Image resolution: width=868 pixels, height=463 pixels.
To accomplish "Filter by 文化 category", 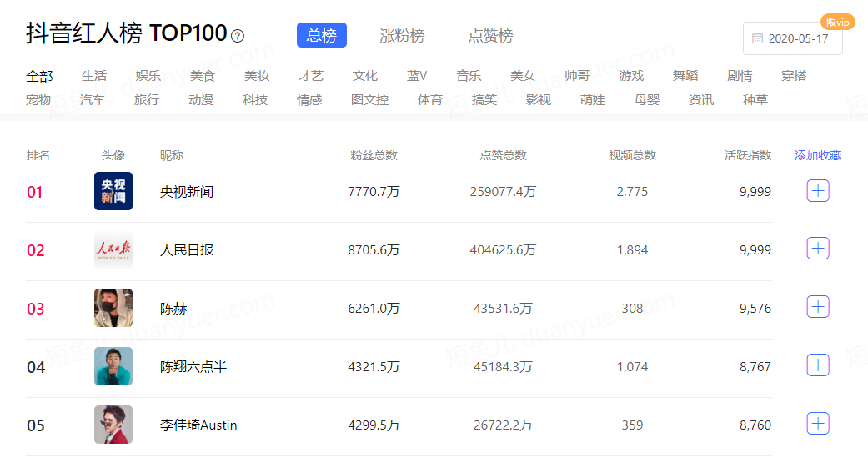I will (365, 76).
